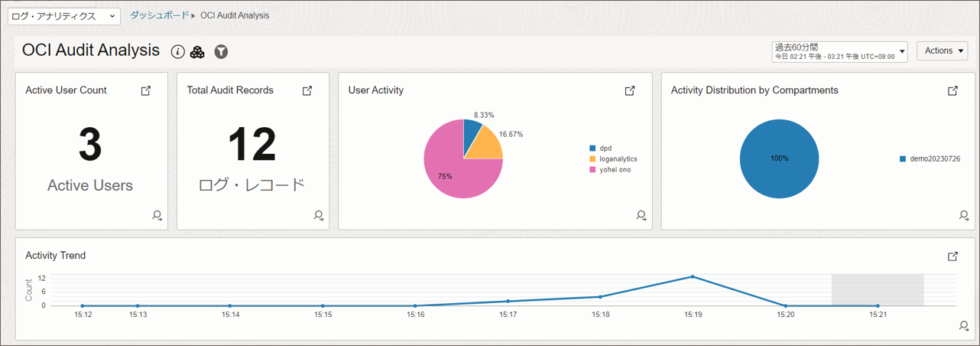Open Active User Count widget in new window
This screenshot has height=346, width=980.
(x=146, y=90)
